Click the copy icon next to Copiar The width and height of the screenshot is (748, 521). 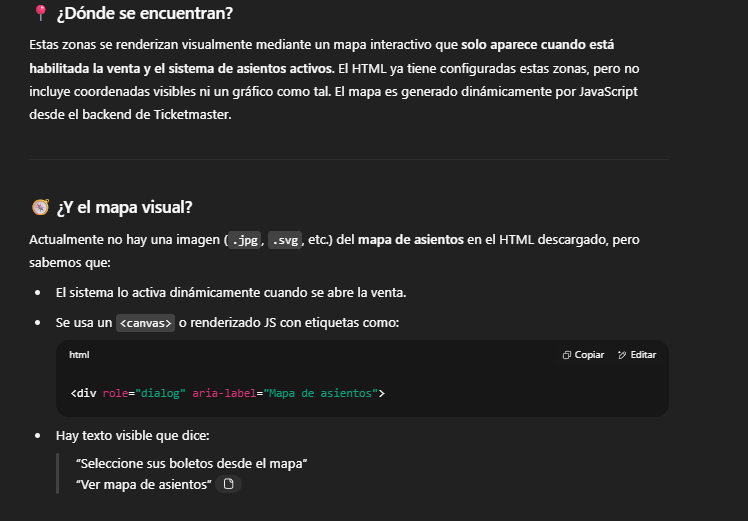(567, 355)
